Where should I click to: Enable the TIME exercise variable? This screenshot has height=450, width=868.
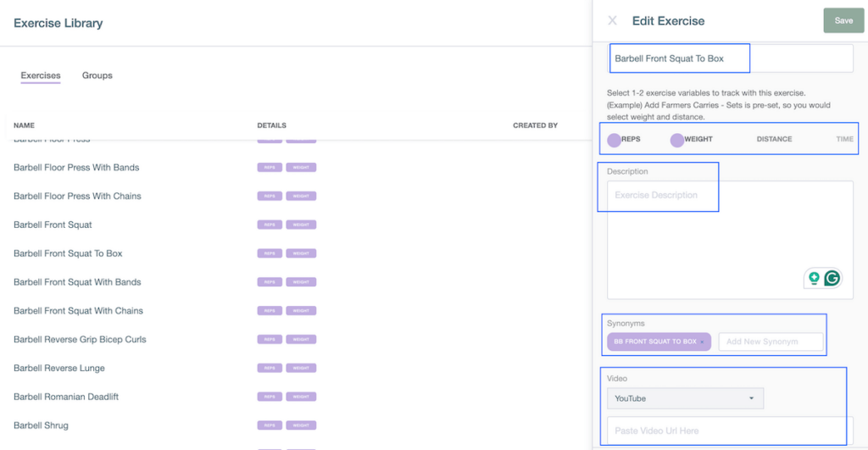pos(844,139)
